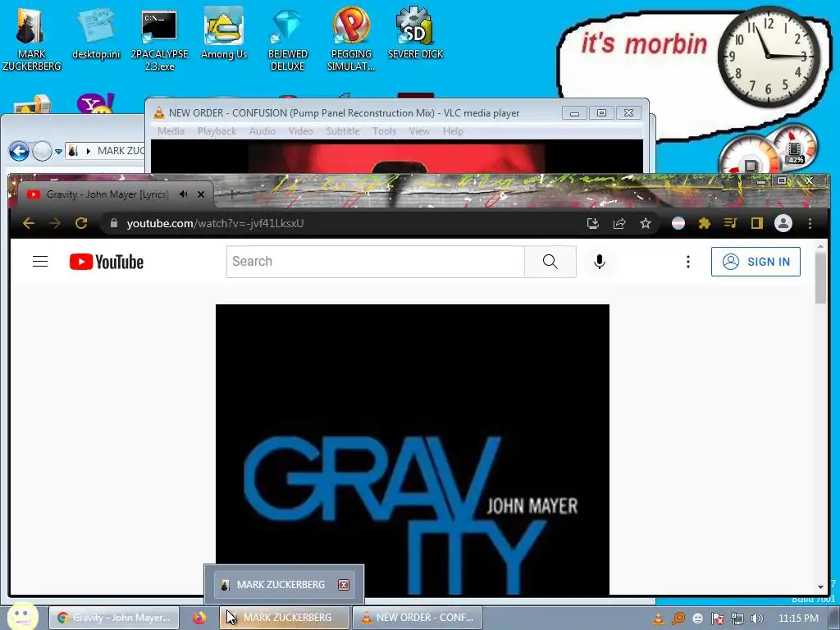
Task: Click the Gravity video player
Action: pos(413,450)
